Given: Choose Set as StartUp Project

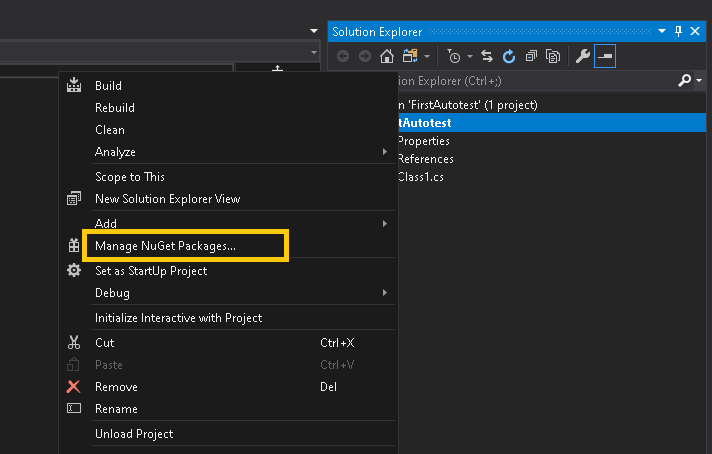Looking at the screenshot, I should (x=151, y=270).
